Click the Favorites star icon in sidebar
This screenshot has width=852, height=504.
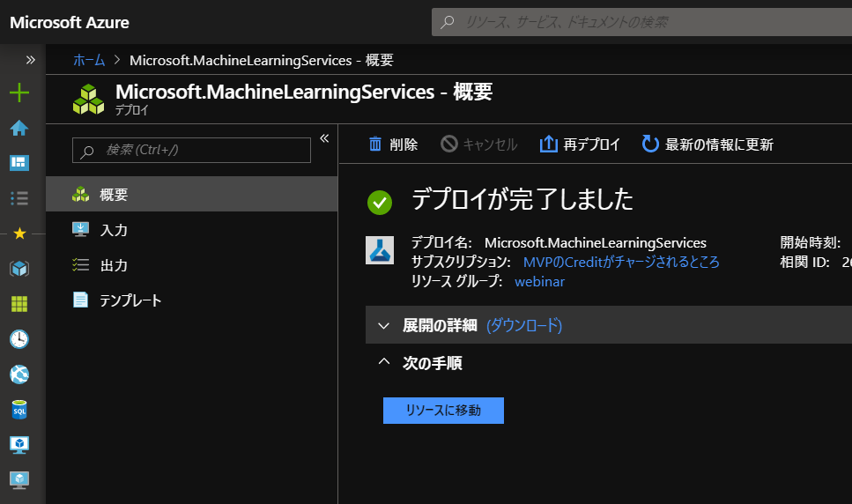tap(19, 233)
